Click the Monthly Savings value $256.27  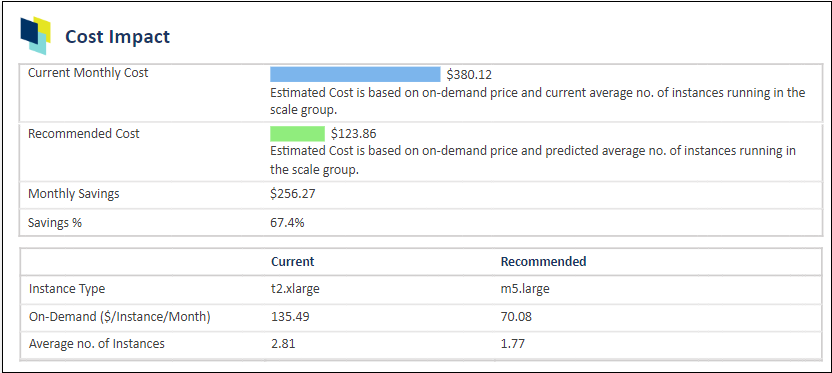(293, 194)
